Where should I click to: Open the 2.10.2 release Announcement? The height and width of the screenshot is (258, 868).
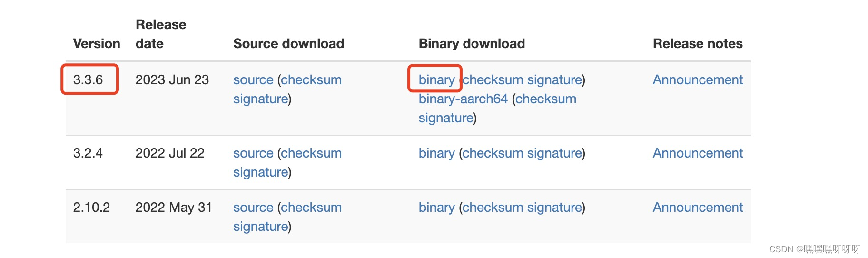click(x=698, y=208)
